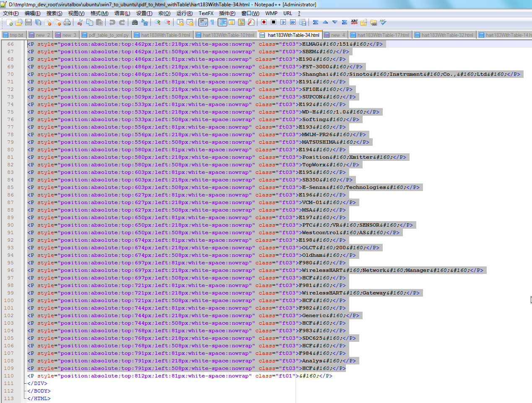
Task: Undo the last action via toolbar
Action: pos(112,22)
